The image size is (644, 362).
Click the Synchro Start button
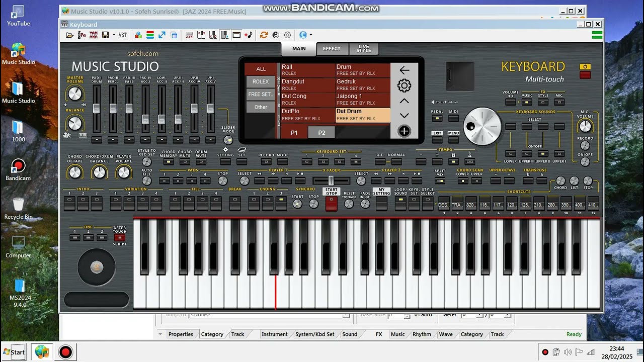pyautogui.click(x=297, y=204)
